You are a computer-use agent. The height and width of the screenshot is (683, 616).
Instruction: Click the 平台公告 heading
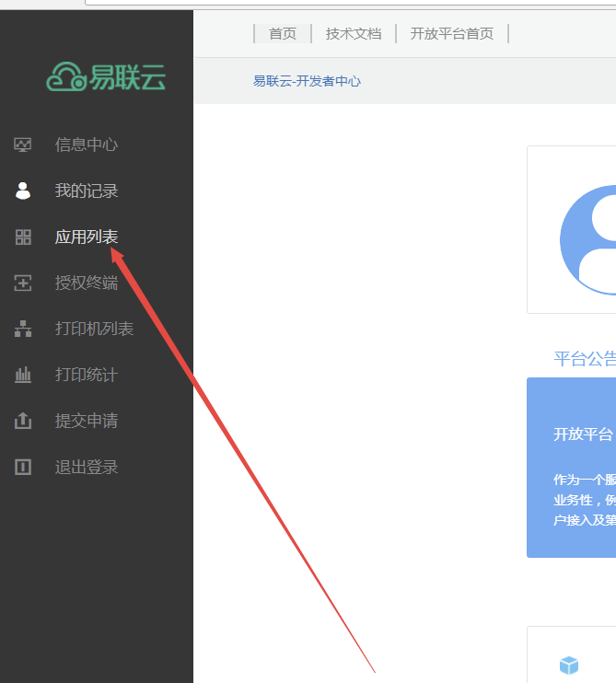(585, 358)
